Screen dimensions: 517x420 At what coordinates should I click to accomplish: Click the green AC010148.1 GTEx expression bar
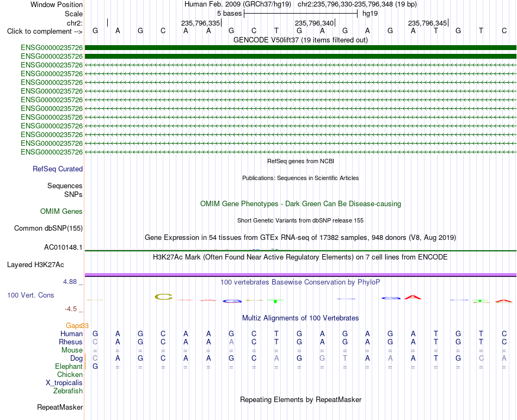click(x=300, y=251)
